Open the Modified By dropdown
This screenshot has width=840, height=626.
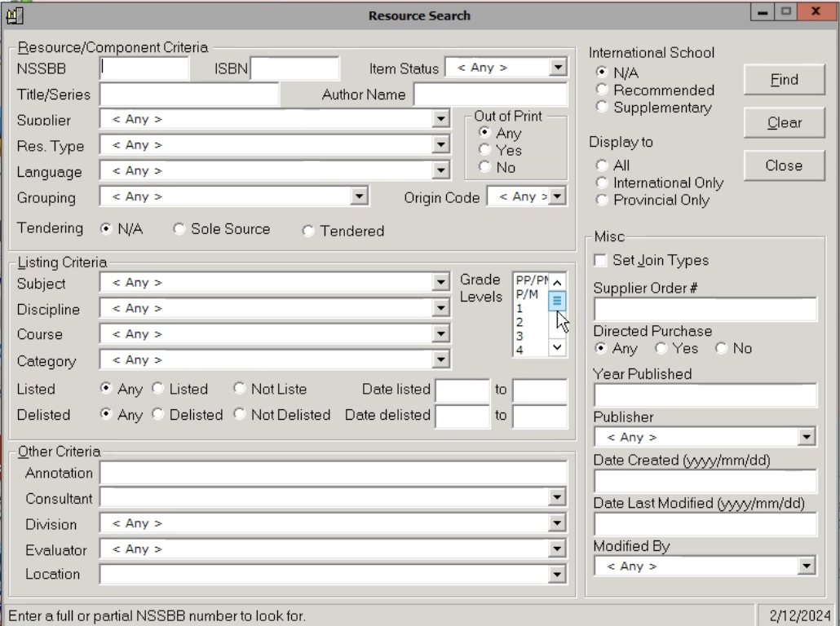pos(807,566)
